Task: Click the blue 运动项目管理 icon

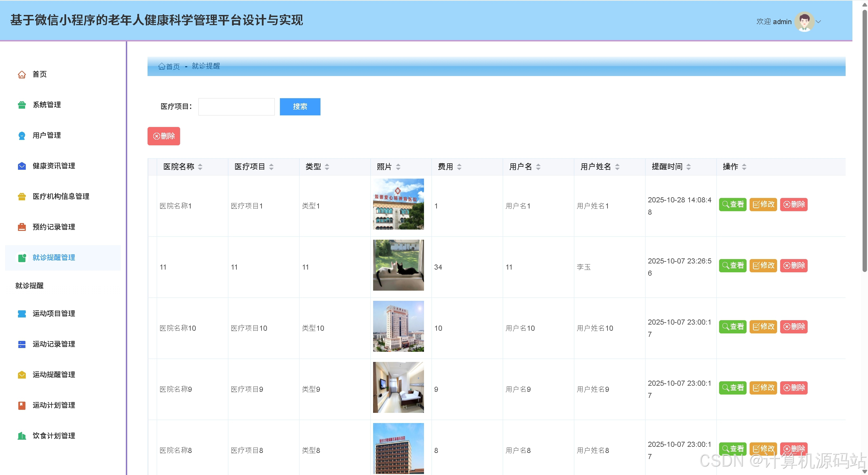Action: 22,314
